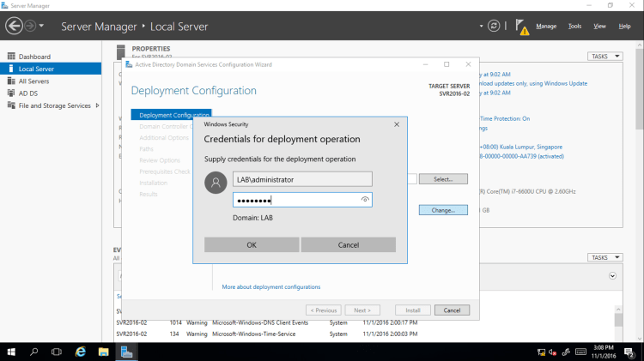The image size is (644, 361).
Task: Open More about deployment configurations link
Action: coord(270,286)
